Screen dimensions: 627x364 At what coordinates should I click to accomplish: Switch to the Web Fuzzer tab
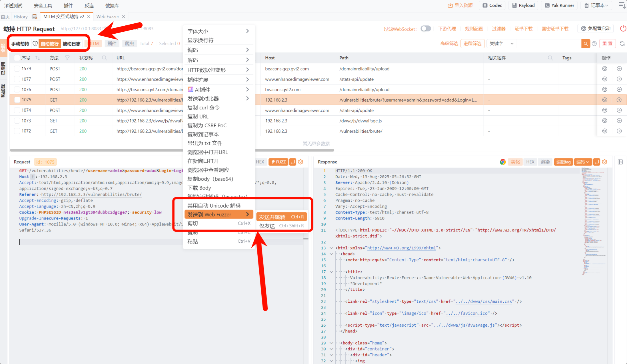pos(108,17)
